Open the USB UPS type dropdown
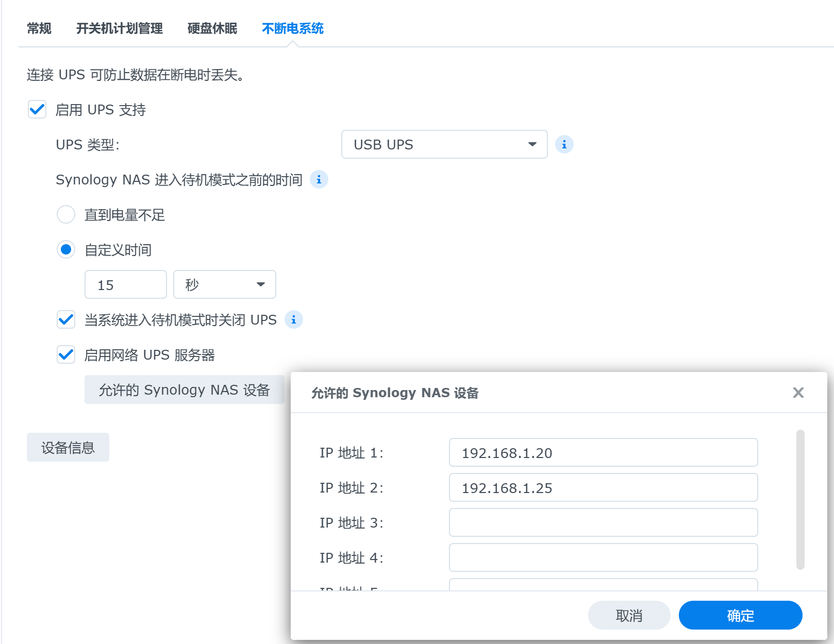This screenshot has height=644, width=834. click(444, 144)
